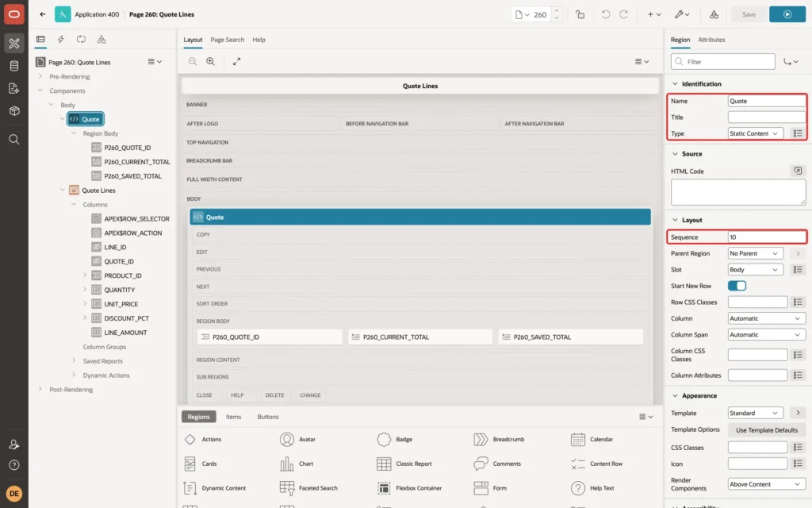812x508 pixels.
Task: Expand the Post-Rendering tree node
Action: [40, 389]
